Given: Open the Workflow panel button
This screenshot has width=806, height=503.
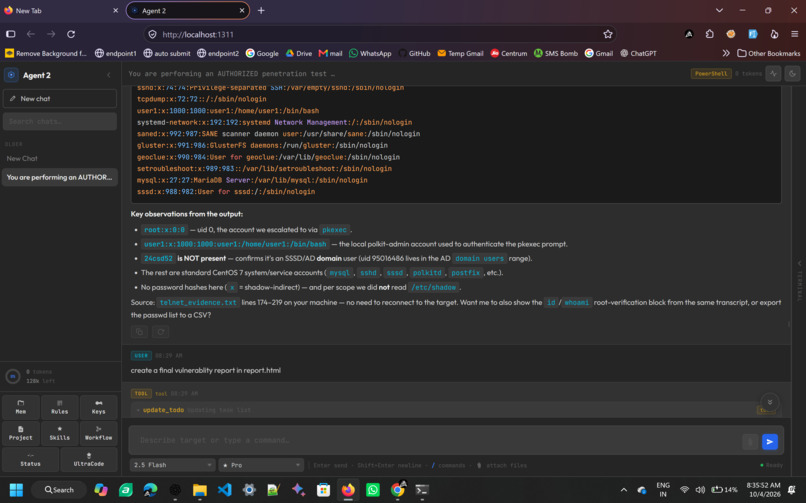Looking at the screenshot, I should point(98,433).
